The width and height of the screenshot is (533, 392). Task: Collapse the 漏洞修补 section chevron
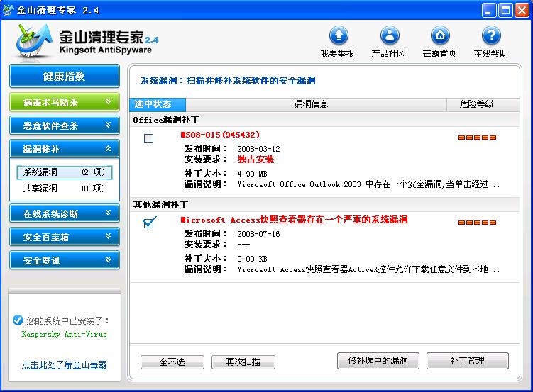(108, 148)
